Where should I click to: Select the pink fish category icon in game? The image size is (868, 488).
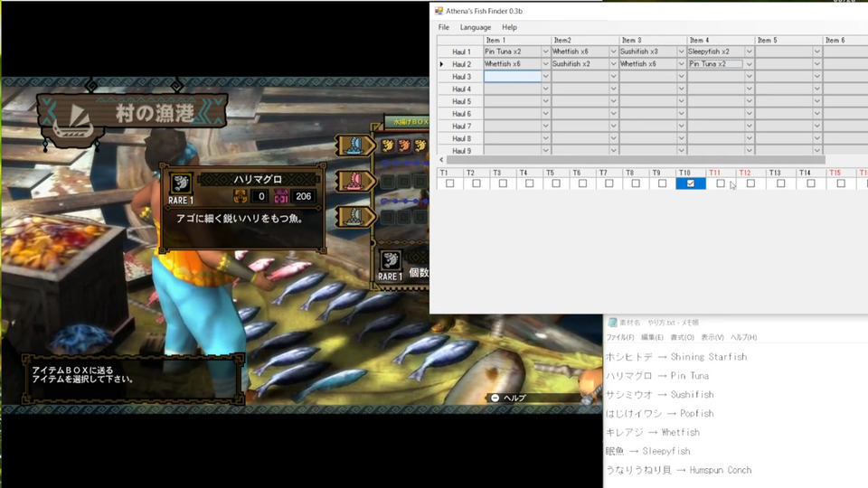pyautogui.click(x=354, y=182)
